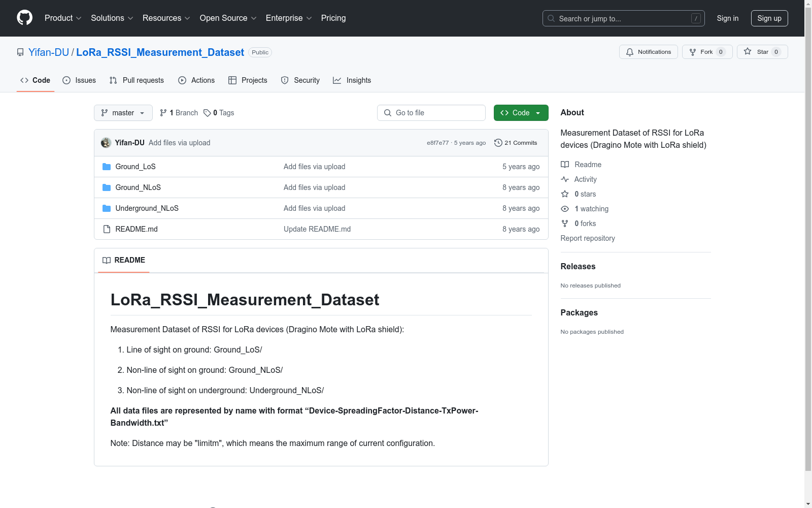Click the Readme book icon in About
812x508 pixels.
tap(565, 164)
